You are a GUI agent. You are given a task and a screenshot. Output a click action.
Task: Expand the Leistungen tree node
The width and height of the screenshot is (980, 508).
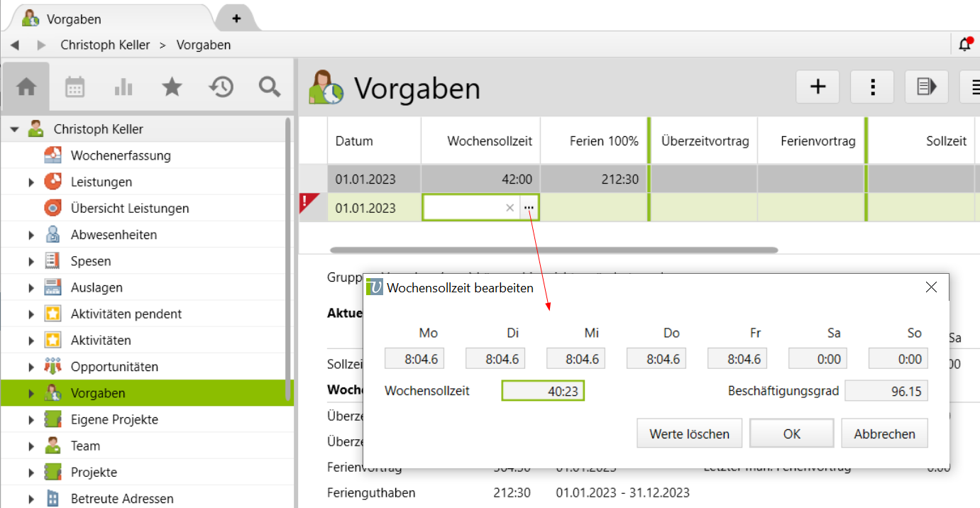click(x=31, y=182)
